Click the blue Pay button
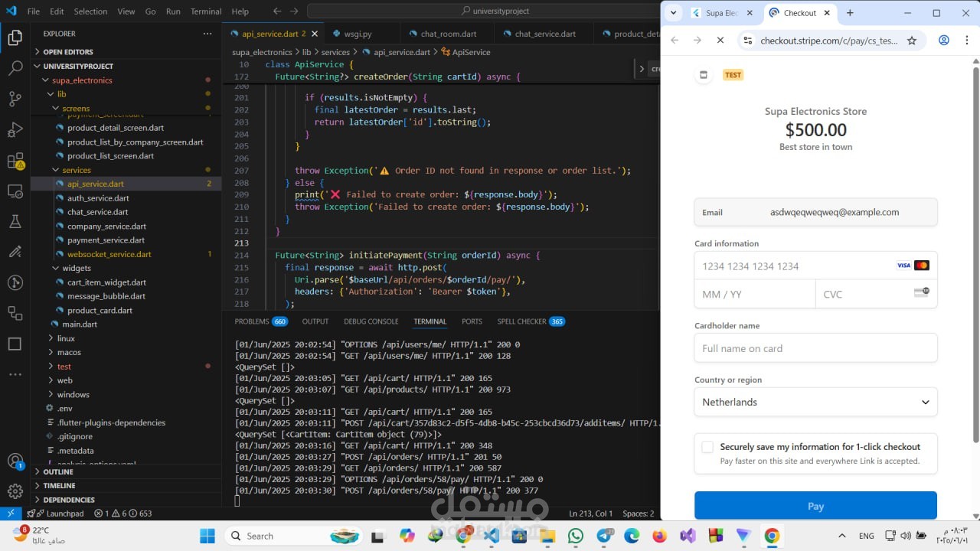The width and height of the screenshot is (980, 551). pos(815,506)
